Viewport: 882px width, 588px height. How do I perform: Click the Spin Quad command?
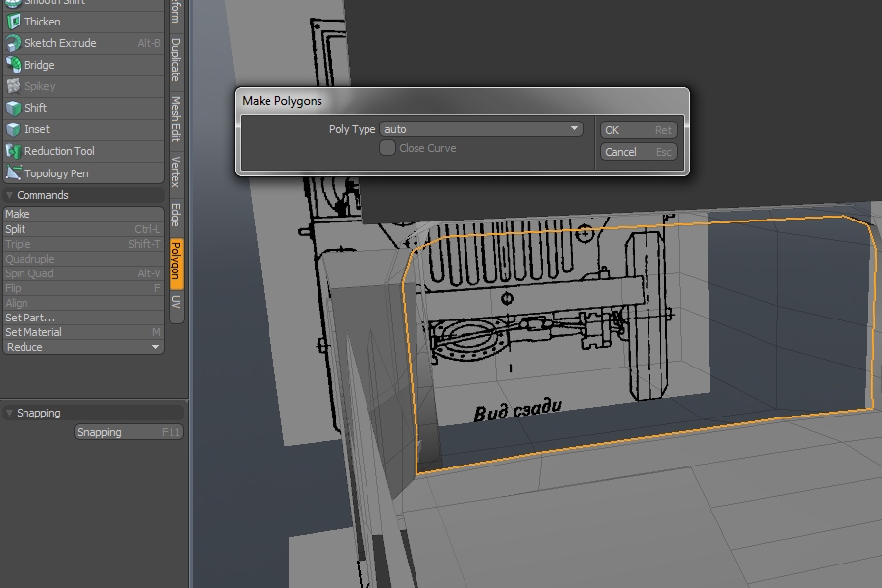82,273
